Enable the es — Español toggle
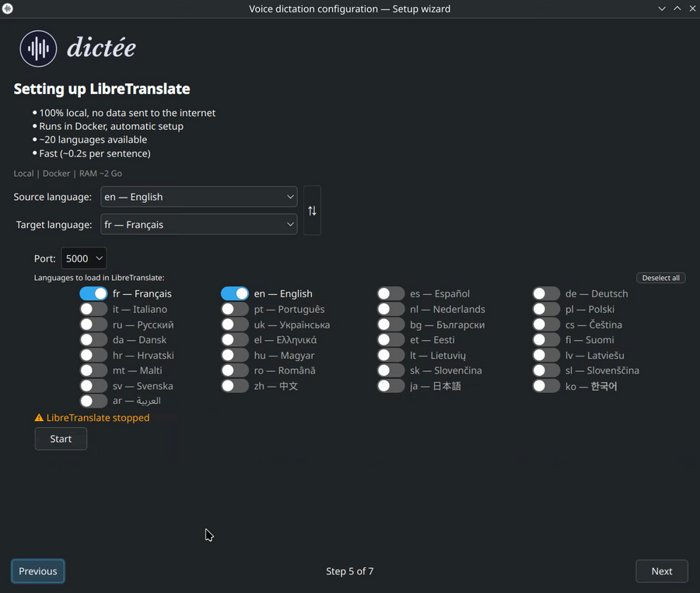The height and width of the screenshot is (593, 700). click(x=390, y=293)
